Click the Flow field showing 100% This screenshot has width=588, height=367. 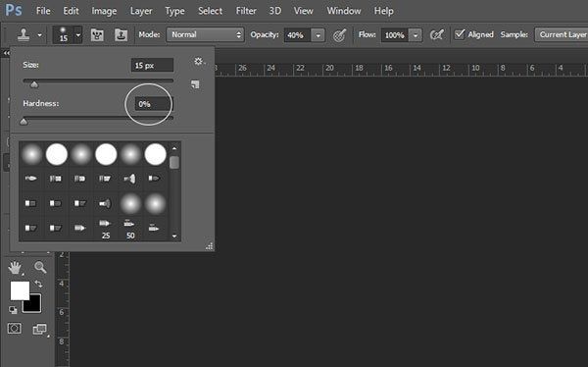(394, 35)
